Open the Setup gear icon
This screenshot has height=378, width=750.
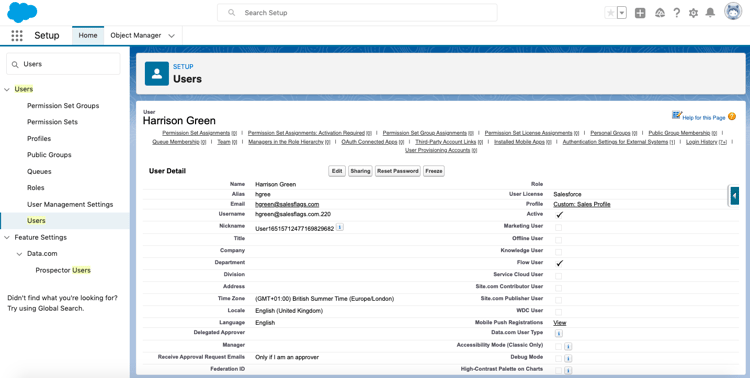coord(693,13)
